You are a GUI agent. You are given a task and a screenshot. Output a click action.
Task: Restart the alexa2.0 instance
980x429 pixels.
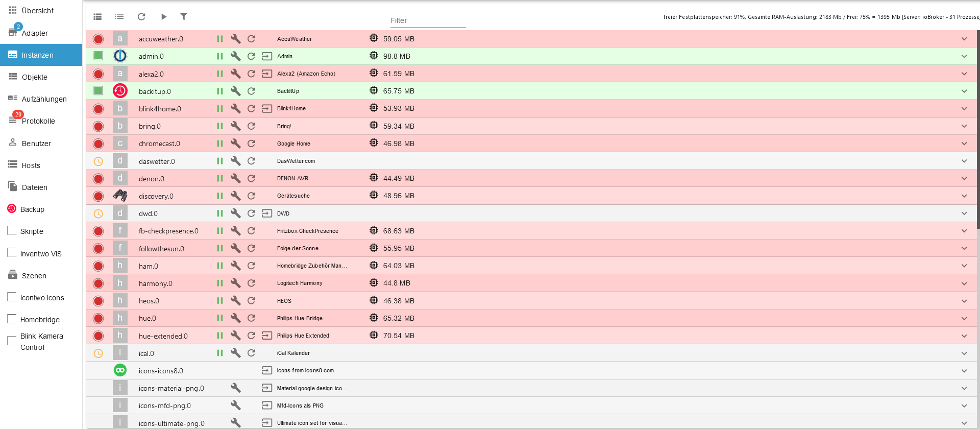[251, 74]
